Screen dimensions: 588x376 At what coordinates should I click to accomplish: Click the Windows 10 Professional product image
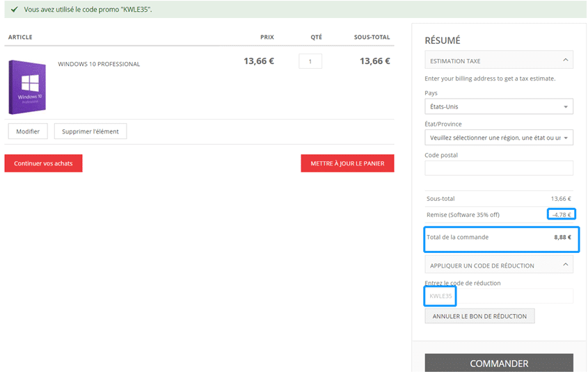click(27, 88)
